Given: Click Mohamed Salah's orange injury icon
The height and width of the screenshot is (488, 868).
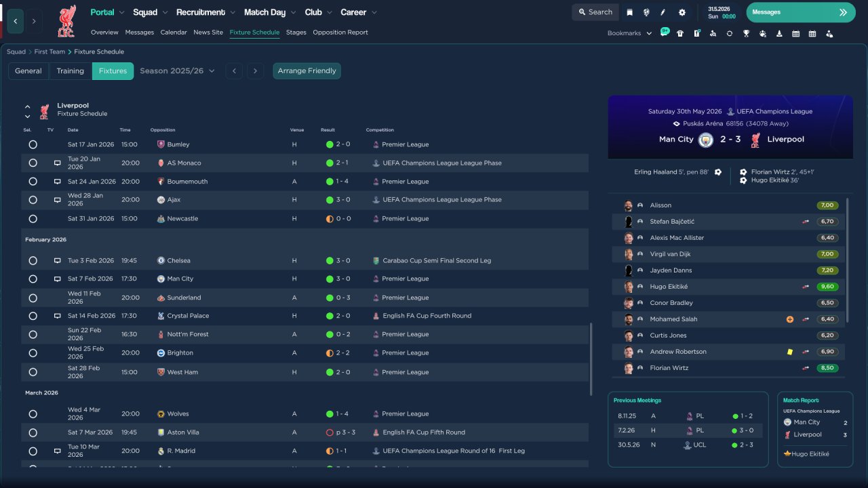Looking at the screenshot, I should (790, 319).
